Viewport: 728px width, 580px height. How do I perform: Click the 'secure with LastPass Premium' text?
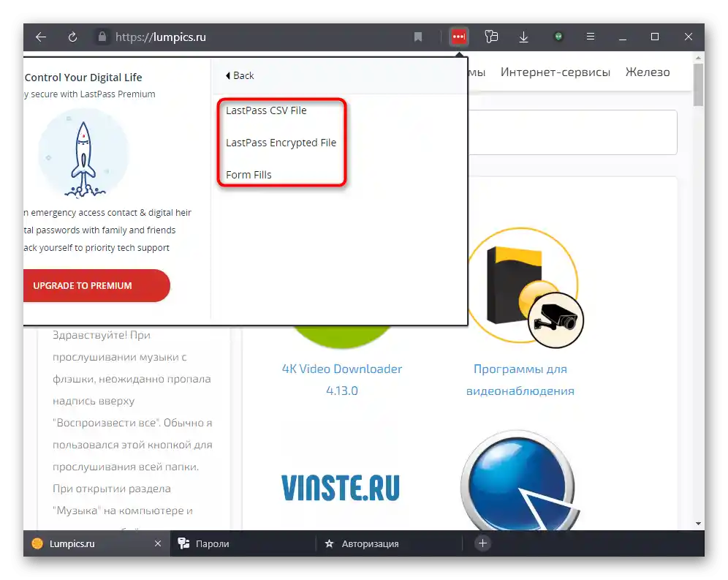(x=90, y=94)
